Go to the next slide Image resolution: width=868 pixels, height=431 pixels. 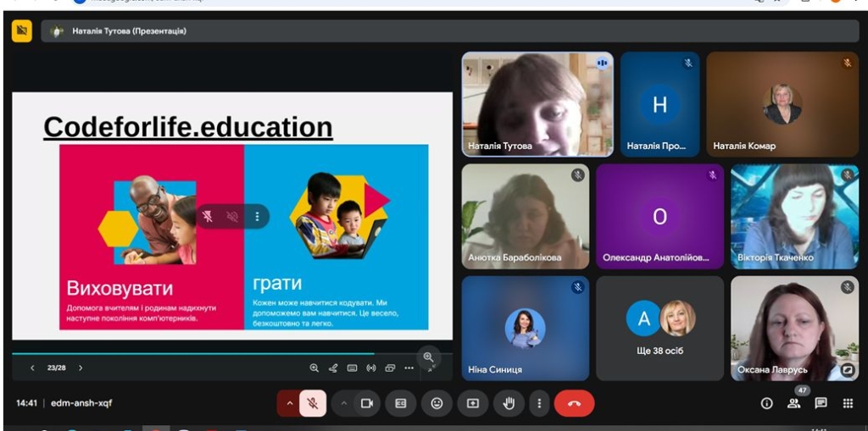coord(81,367)
